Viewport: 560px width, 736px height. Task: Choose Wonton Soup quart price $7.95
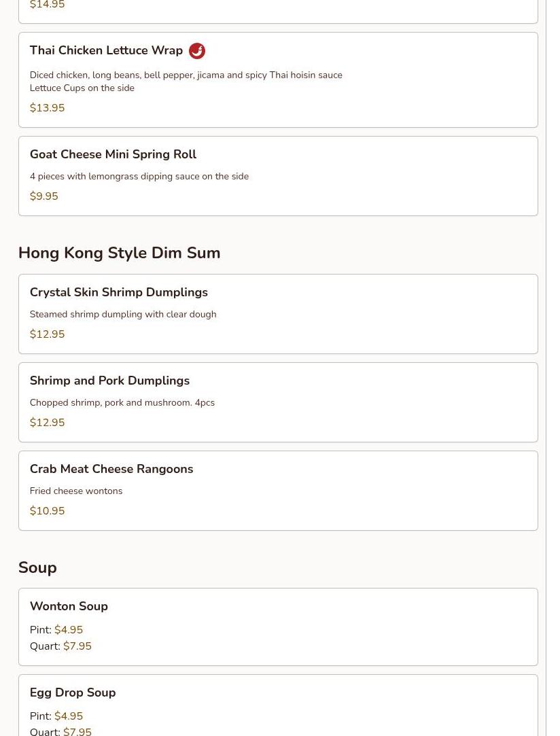[x=77, y=646]
